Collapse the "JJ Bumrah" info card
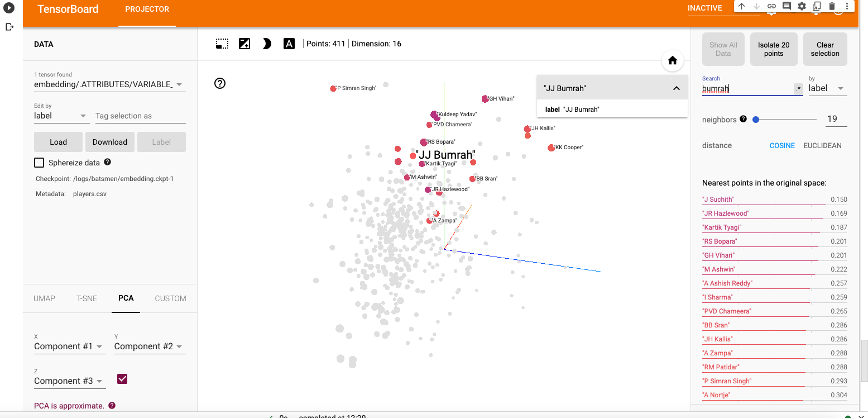Screen dimensions: 868x418 tap(676, 88)
